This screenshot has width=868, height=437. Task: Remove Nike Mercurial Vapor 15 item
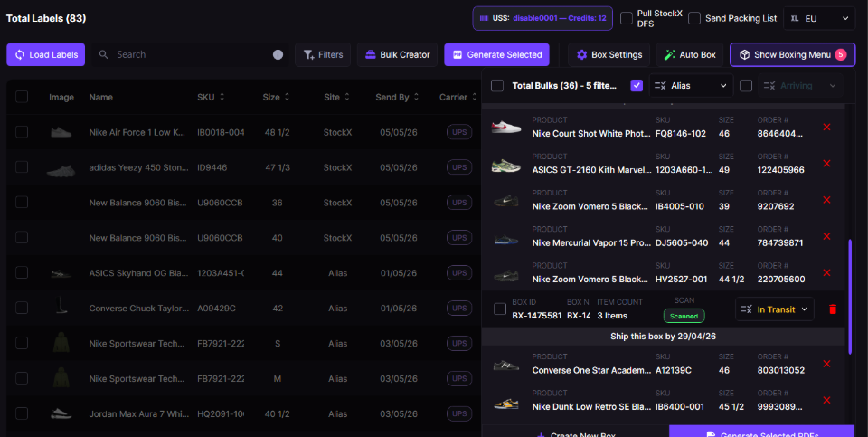point(827,236)
